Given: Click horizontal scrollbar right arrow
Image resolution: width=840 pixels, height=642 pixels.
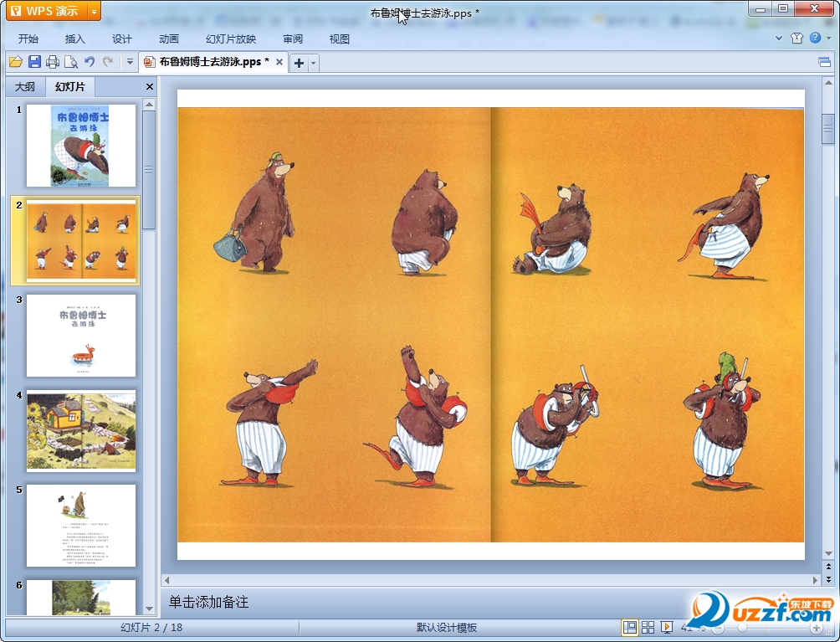Looking at the screenshot, I should click(x=816, y=580).
